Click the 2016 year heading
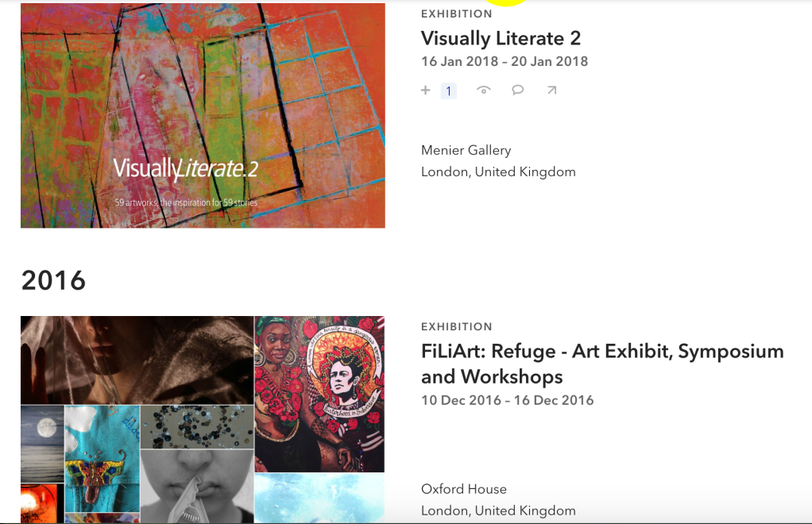812x524 pixels. (53, 280)
